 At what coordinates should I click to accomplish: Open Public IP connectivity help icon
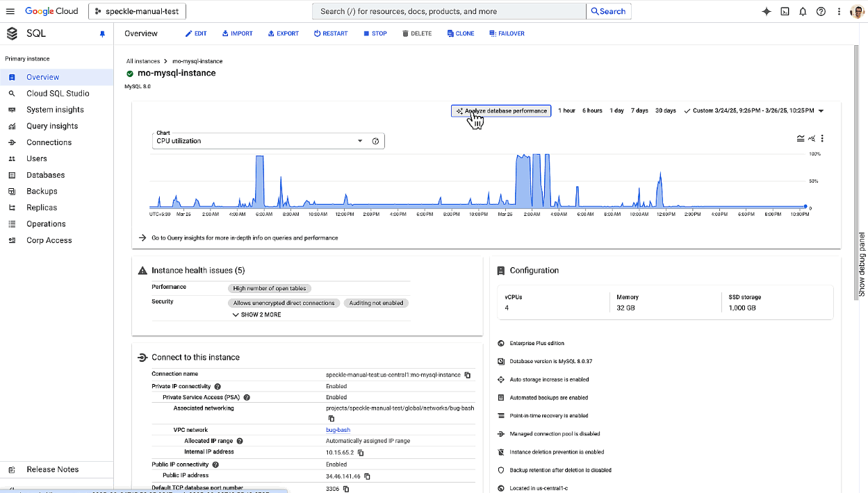click(215, 465)
